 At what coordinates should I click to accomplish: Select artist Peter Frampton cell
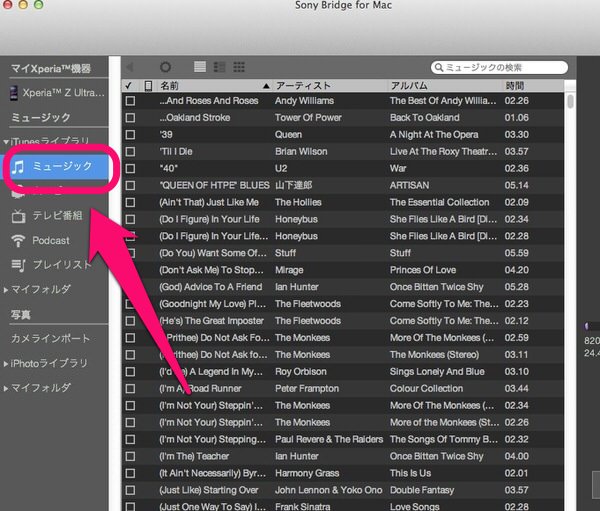(307, 389)
